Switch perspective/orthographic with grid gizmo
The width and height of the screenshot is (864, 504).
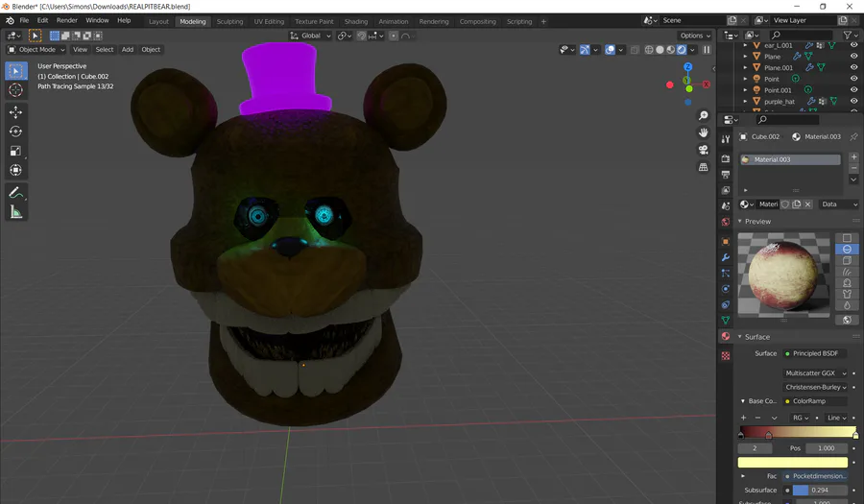click(703, 167)
